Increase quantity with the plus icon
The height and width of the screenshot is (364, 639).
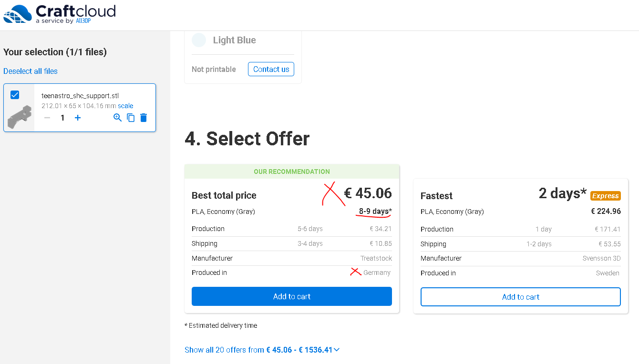tap(78, 118)
